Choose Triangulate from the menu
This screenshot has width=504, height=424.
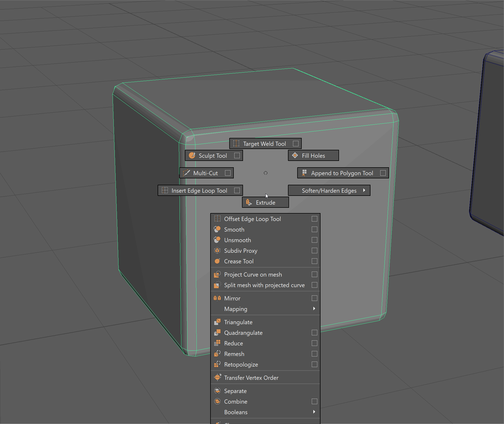(x=238, y=322)
